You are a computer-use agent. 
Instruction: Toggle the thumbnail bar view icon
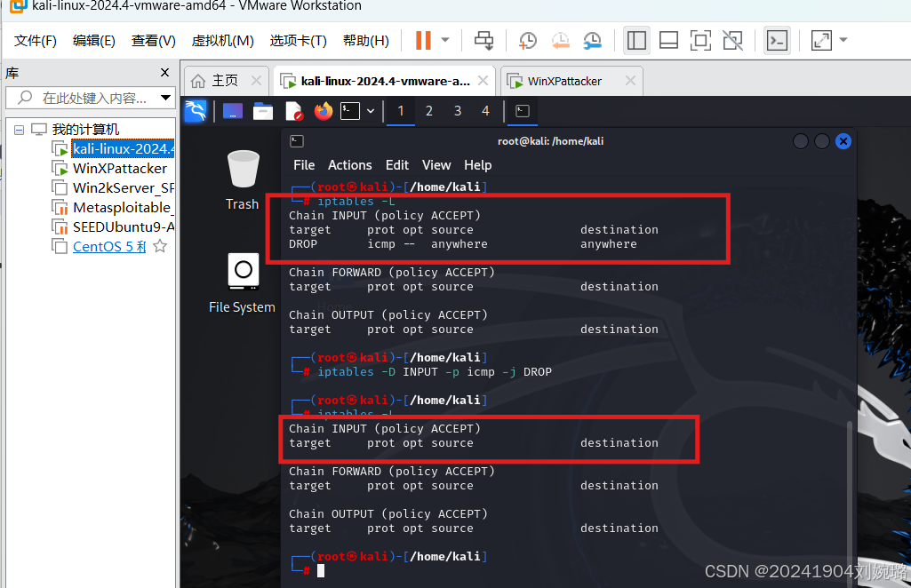point(668,40)
